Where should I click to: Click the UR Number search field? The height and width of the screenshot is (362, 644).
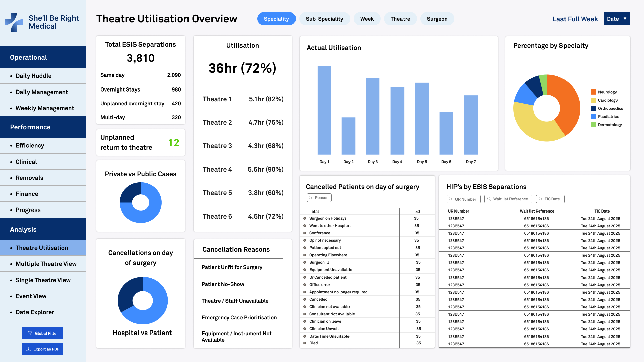point(464,199)
